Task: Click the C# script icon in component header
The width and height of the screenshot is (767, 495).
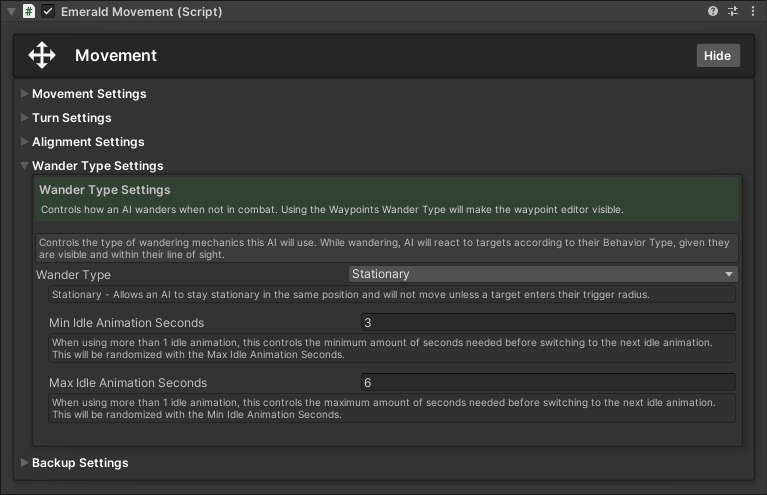Action: coord(29,12)
